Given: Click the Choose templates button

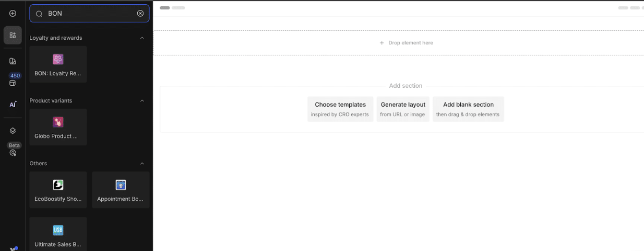Looking at the screenshot, I should 340,109.
